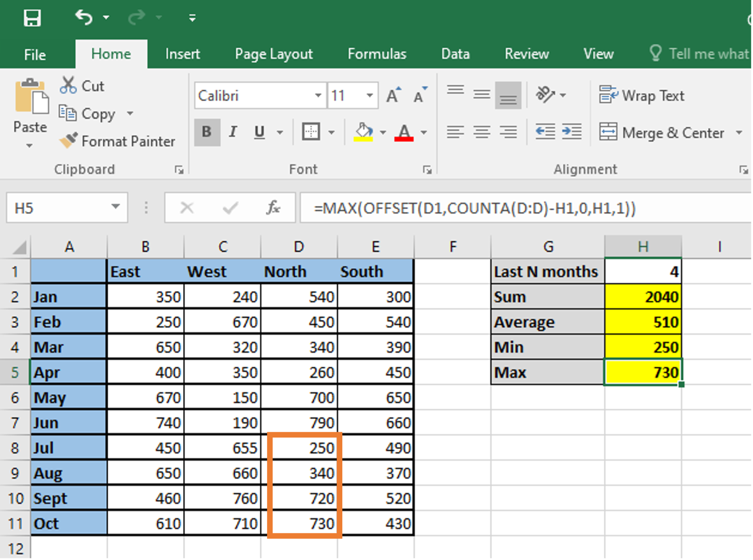
Task: Toggle center alignment for the cell
Action: (482, 132)
